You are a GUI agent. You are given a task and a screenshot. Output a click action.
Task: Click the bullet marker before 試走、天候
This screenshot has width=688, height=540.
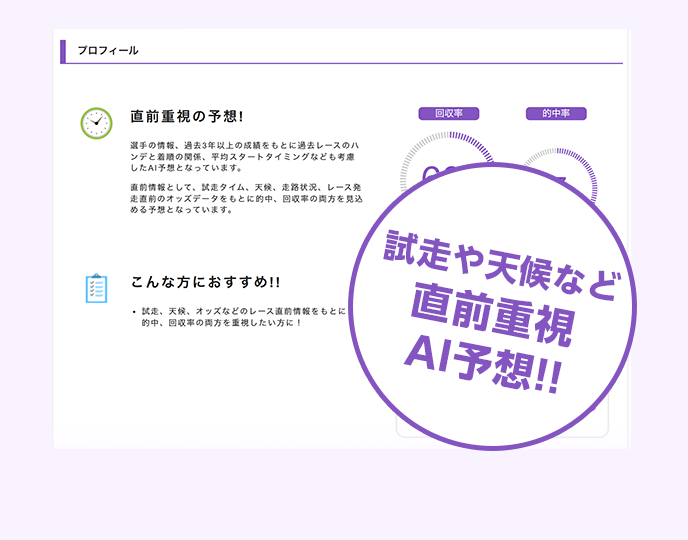[134, 312]
